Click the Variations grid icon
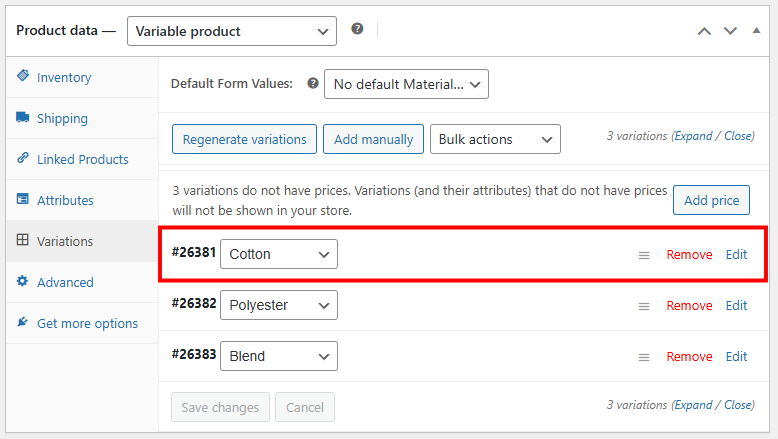Screen dimensions: 778x439 [22, 240]
